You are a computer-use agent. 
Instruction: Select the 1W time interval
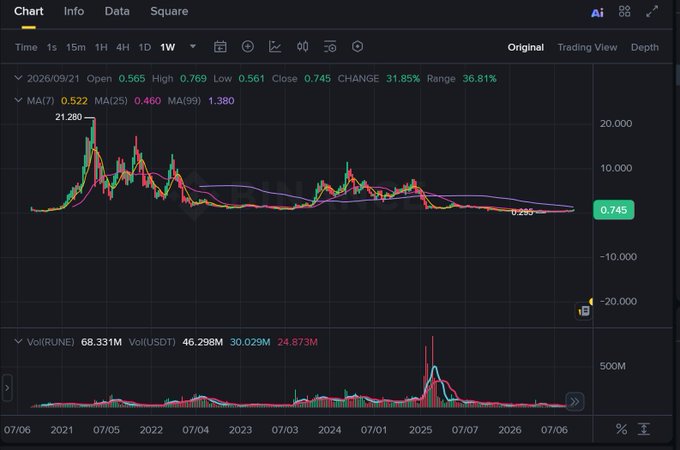coord(167,47)
